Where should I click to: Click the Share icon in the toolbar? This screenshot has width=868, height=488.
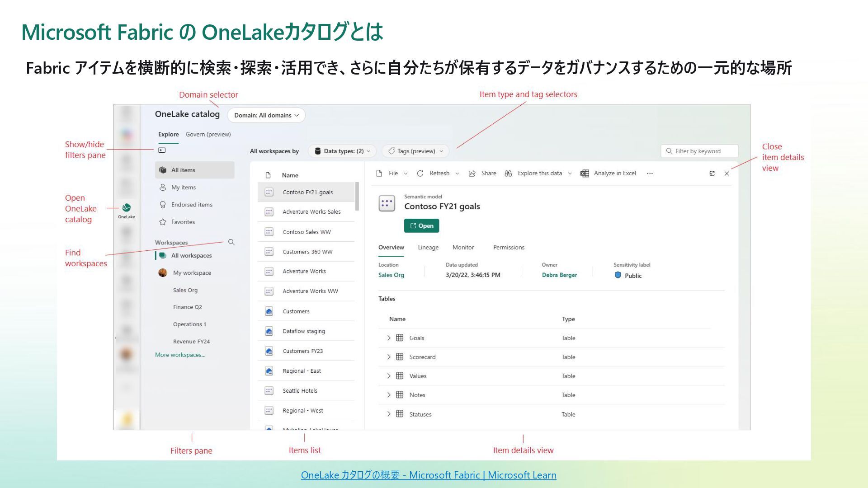tap(472, 174)
